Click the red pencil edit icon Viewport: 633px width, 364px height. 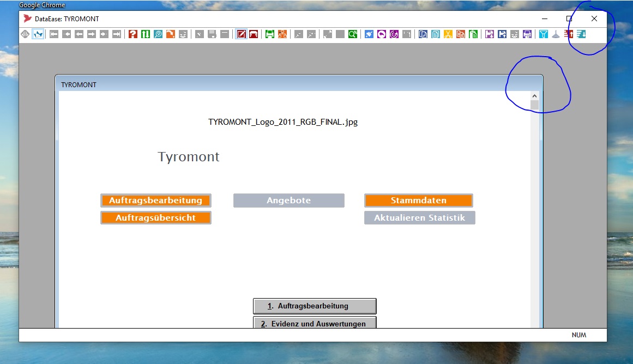[x=242, y=34]
